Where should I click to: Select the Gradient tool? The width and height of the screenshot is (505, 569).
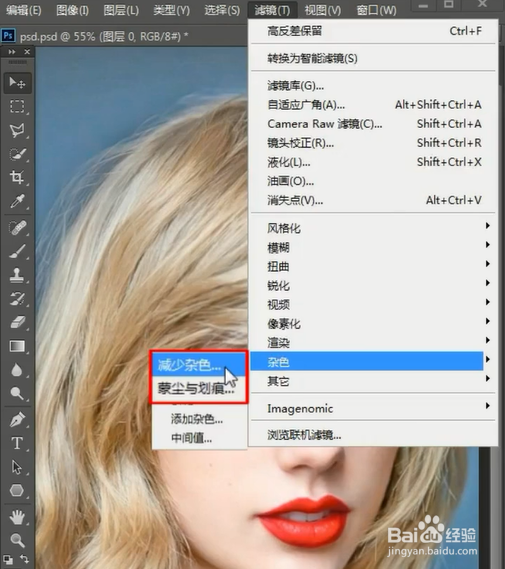(17, 346)
